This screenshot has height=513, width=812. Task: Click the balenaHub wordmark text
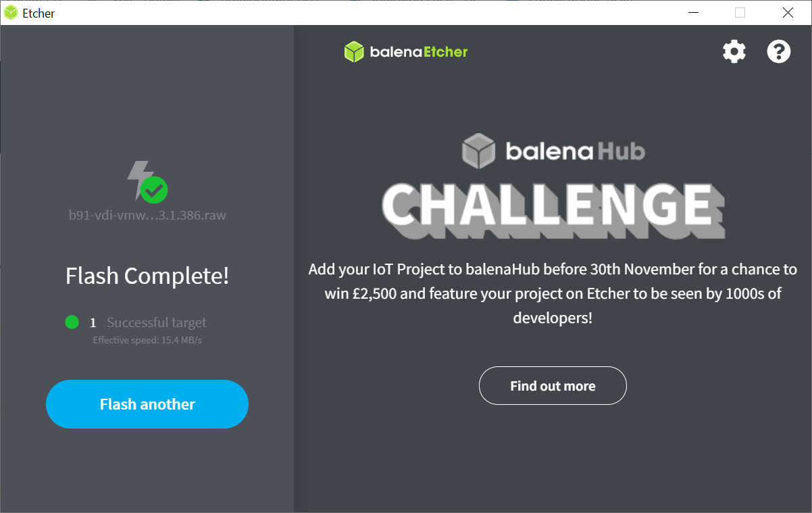point(576,151)
